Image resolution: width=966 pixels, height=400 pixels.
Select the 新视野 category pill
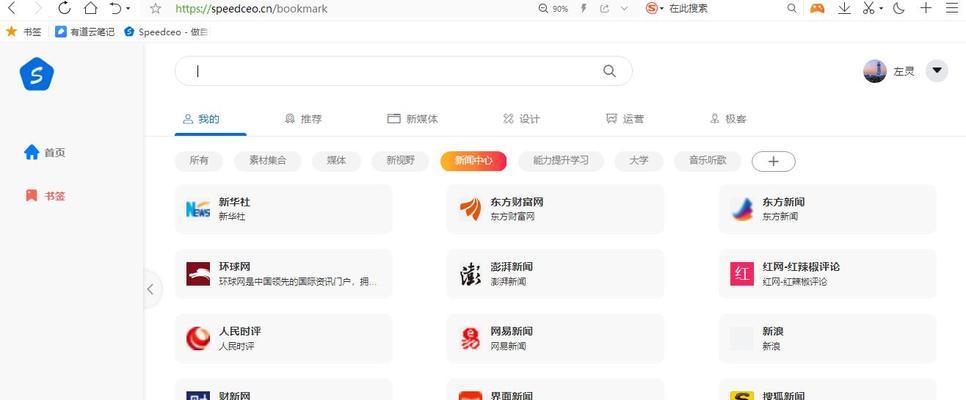coord(400,161)
